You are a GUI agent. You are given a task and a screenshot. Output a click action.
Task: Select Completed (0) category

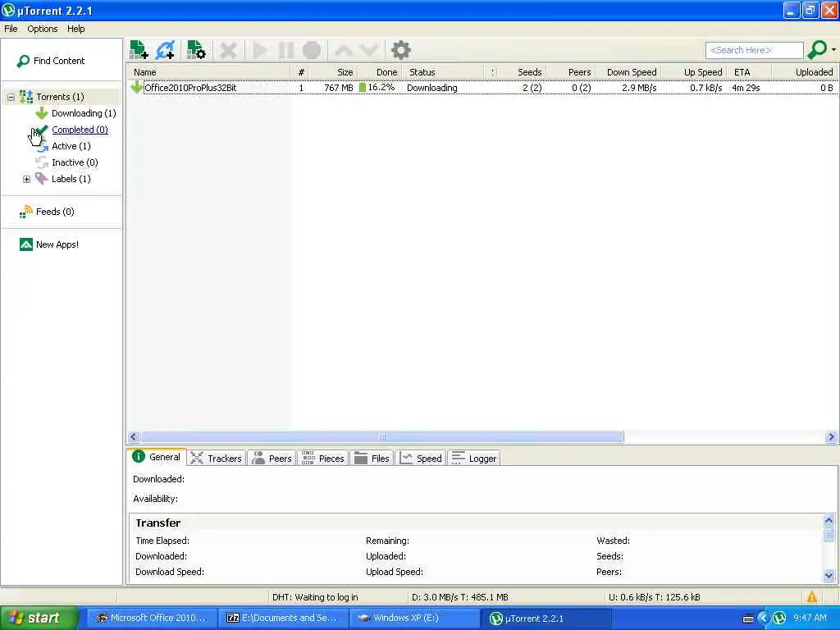80,130
